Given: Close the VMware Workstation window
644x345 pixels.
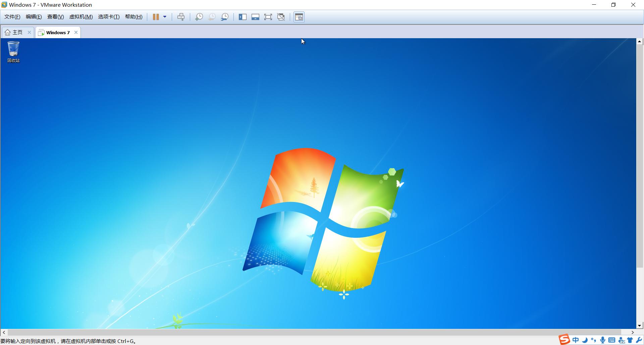Looking at the screenshot, I should (633, 5).
